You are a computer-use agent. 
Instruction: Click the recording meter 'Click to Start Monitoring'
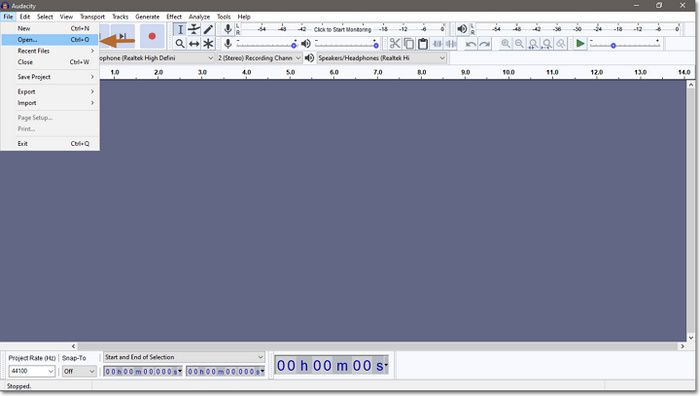click(342, 29)
